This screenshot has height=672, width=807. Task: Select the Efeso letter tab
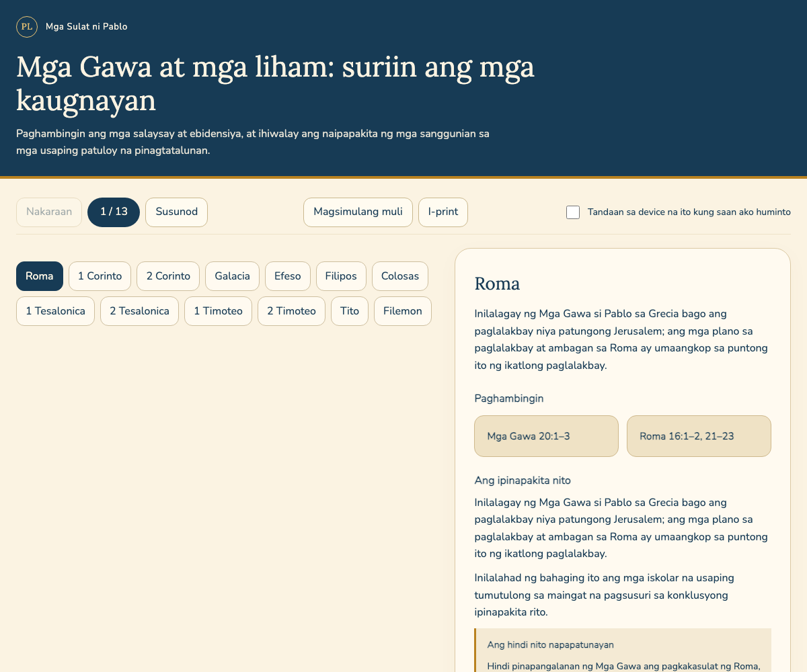(288, 276)
